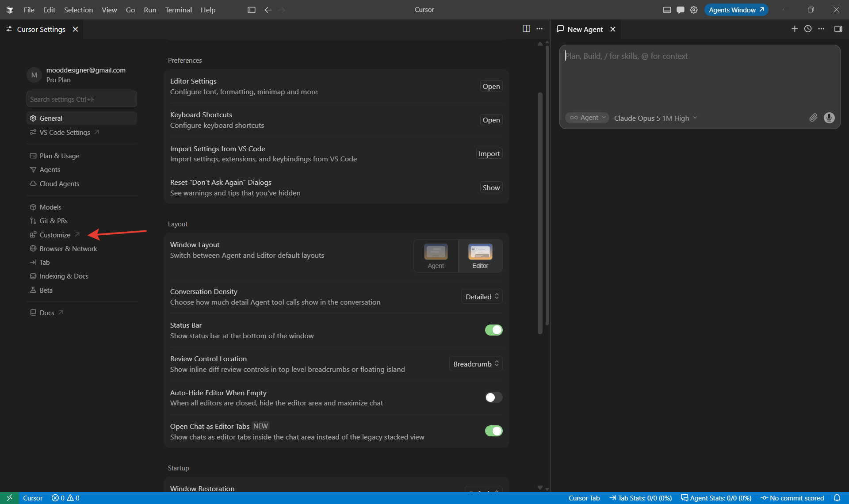Click remote connection icon in status bar
Screen dimensions: 849x504
tap(9, 498)
